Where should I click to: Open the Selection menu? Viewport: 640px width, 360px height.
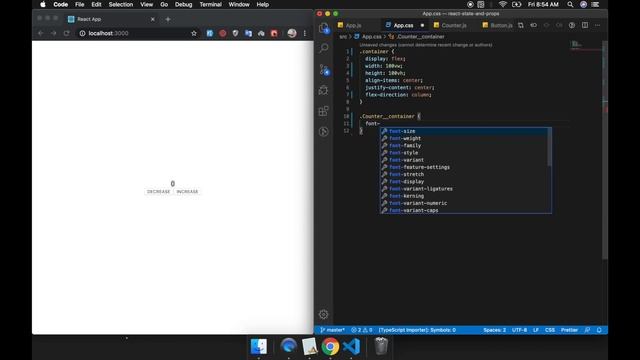(x=121, y=4)
